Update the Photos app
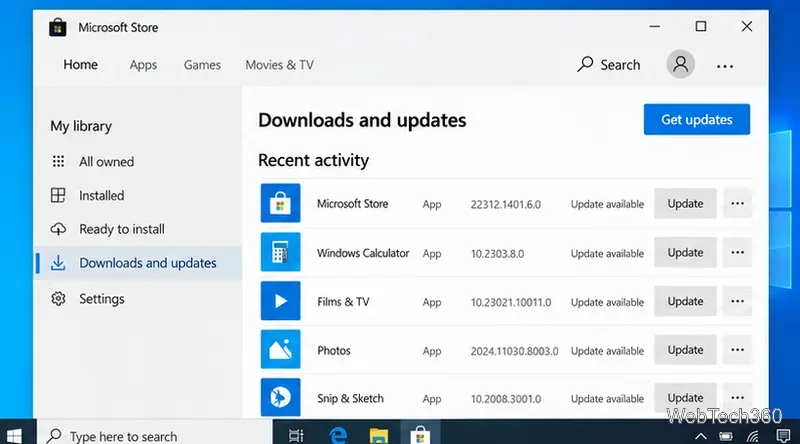The image size is (800, 444). click(x=685, y=350)
